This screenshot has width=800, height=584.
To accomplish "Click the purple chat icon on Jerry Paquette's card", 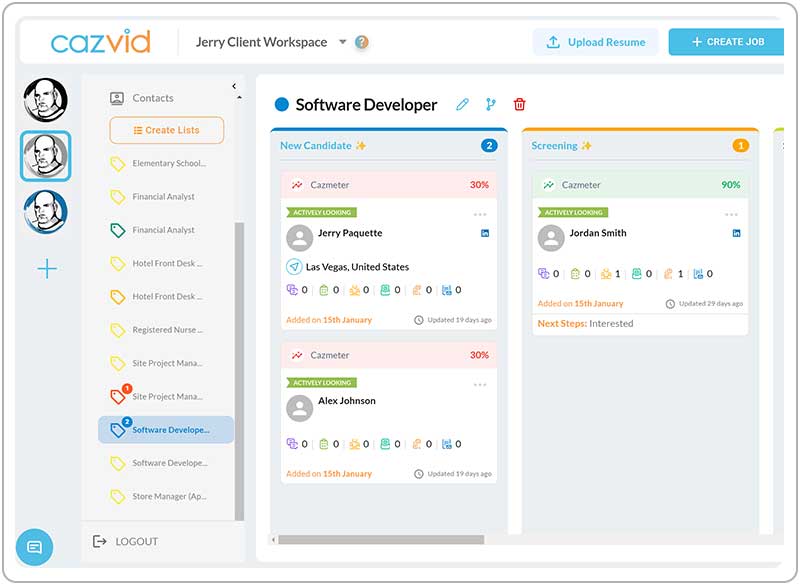I will (x=292, y=290).
